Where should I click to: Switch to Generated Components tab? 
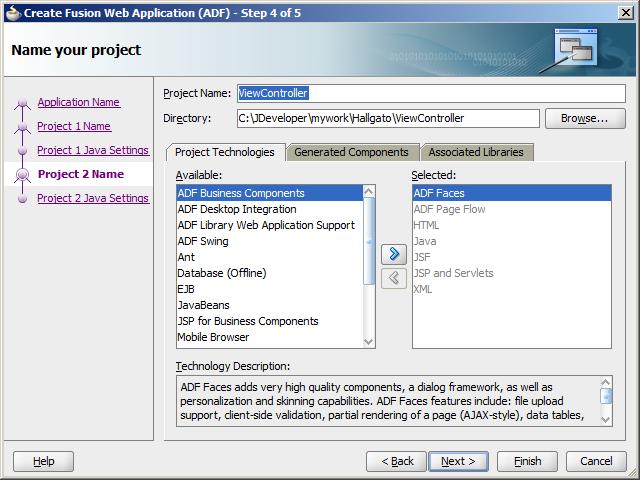point(351,152)
